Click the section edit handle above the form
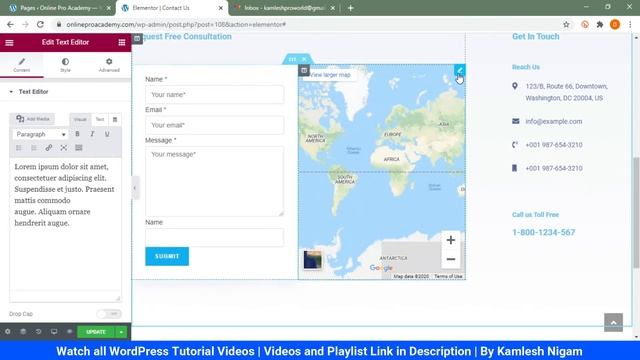 click(x=292, y=59)
